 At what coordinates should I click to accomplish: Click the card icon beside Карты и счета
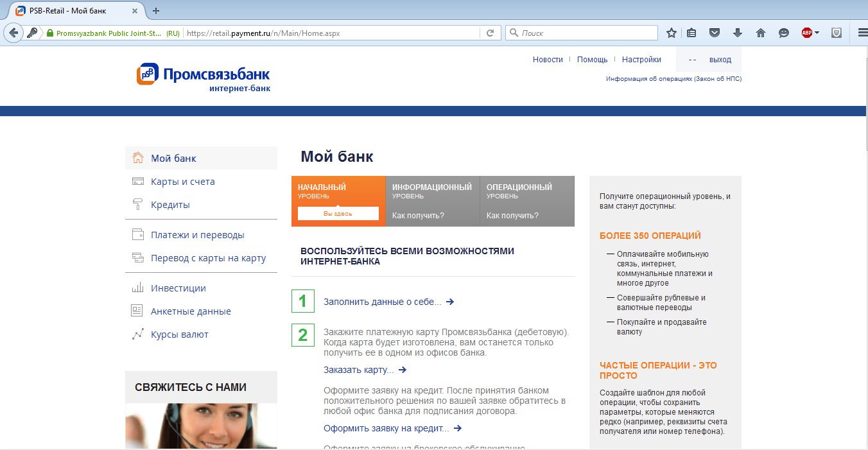(x=137, y=182)
